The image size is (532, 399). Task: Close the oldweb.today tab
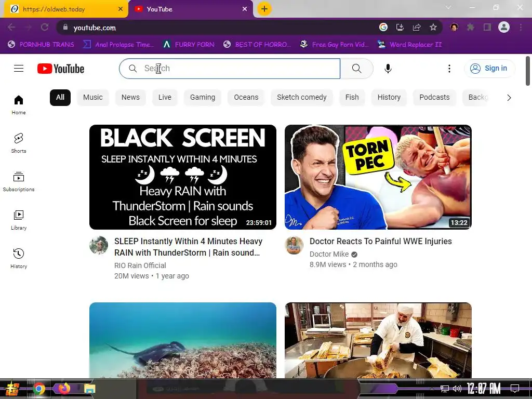(121, 9)
